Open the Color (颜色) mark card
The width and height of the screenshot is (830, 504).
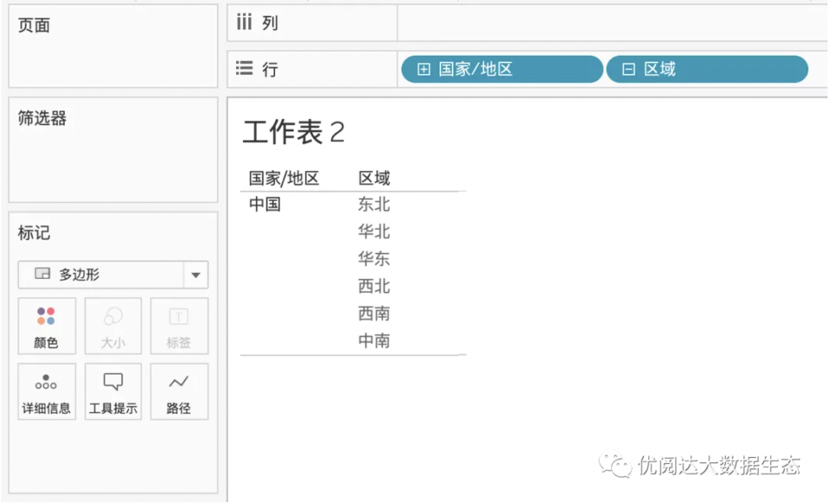point(46,326)
